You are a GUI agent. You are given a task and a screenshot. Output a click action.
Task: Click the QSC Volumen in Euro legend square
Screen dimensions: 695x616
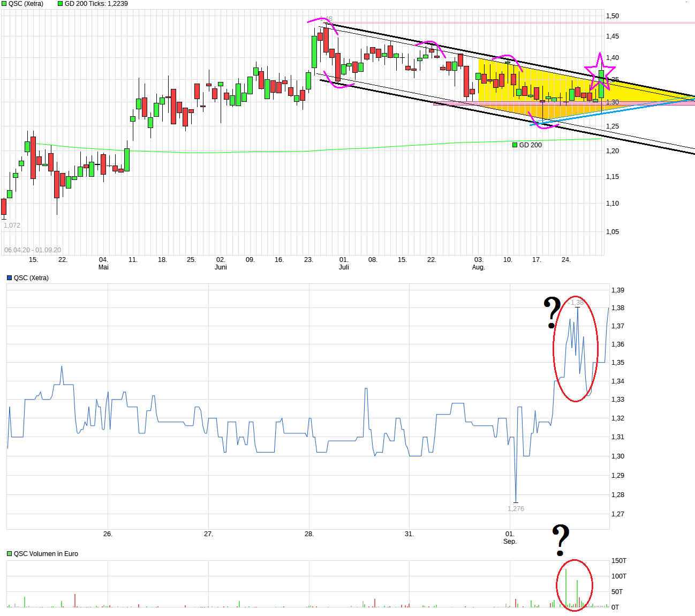(9, 553)
